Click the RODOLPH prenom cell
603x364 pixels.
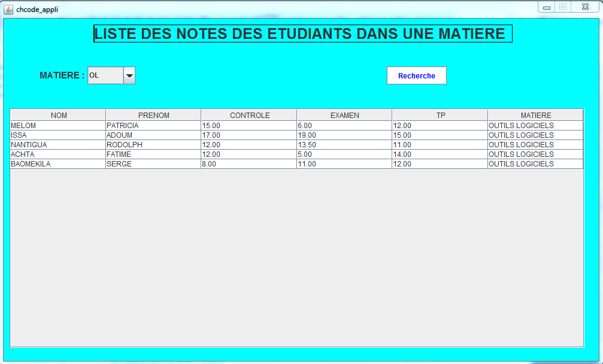pyautogui.click(x=153, y=145)
